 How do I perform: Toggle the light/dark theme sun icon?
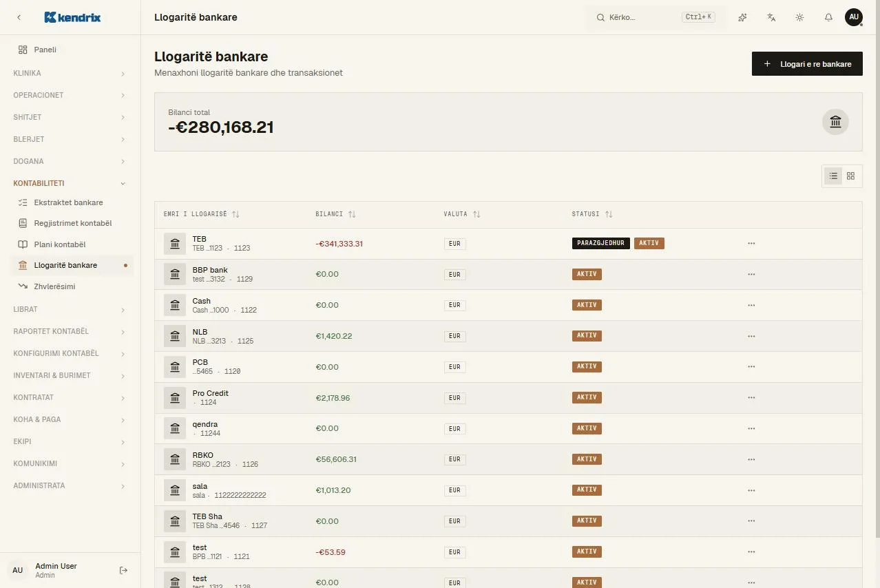click(x=799, y=17)
